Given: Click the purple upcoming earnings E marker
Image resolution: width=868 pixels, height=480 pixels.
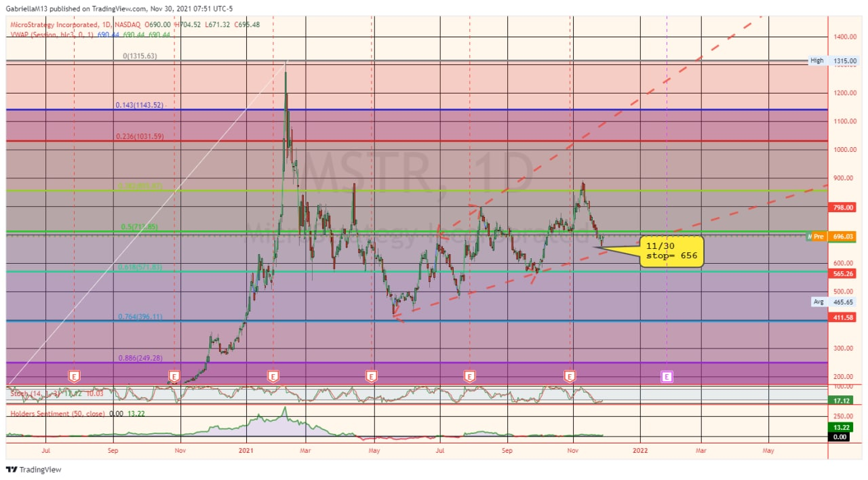Looking at the screenshot, I should (x=667, y=376).
